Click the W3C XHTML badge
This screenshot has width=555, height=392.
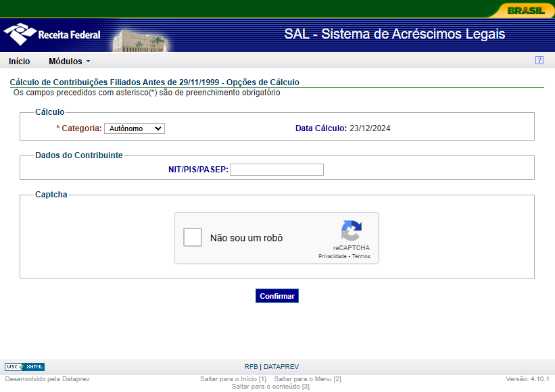25,367
